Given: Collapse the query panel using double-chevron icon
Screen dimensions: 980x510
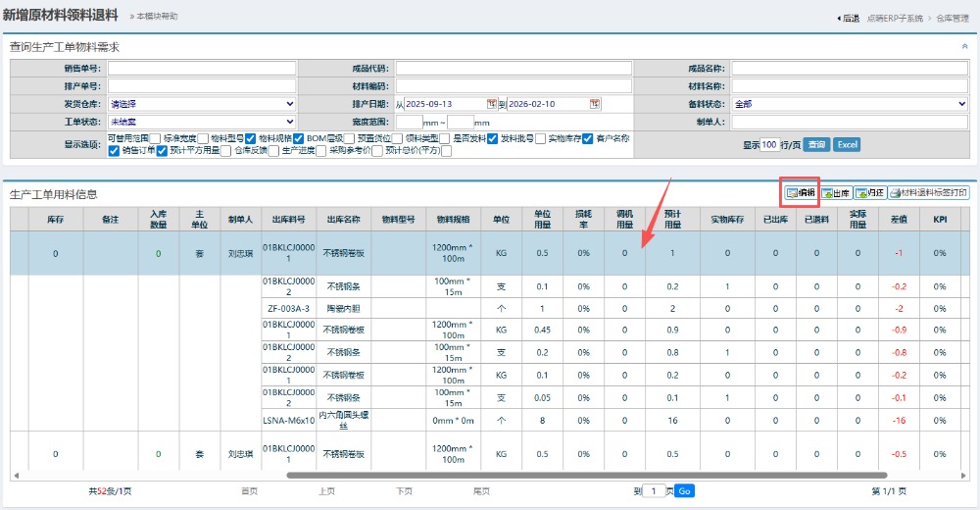Looking at the screenshot, I should 965,46.
